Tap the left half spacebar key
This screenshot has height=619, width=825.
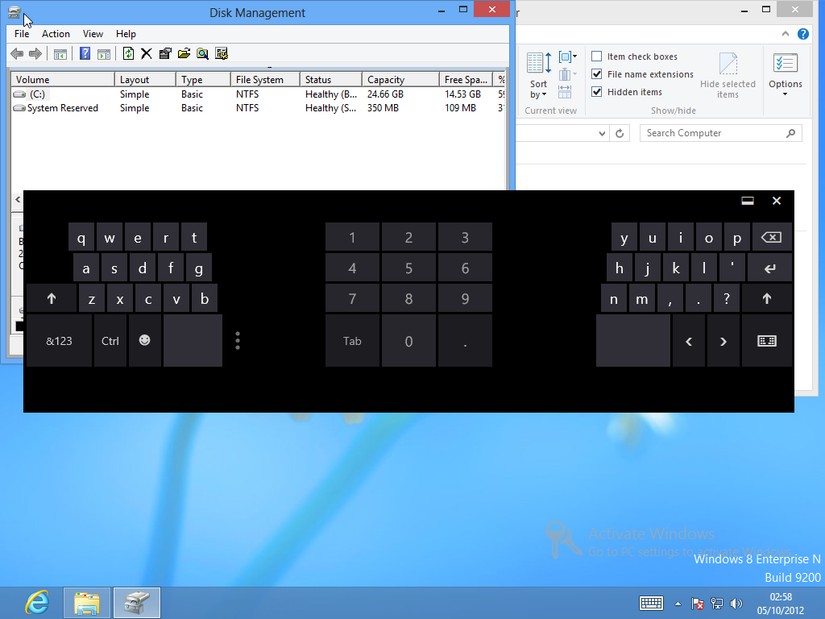[193, 341]
